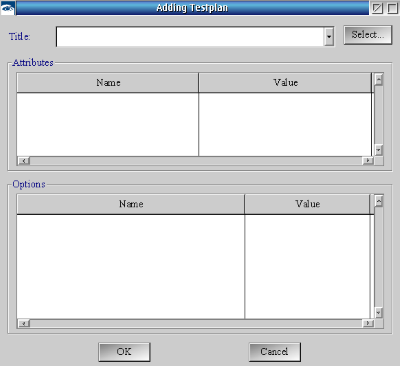Click the Options table Value column header

pyautogui.click(x=307, y=204)
